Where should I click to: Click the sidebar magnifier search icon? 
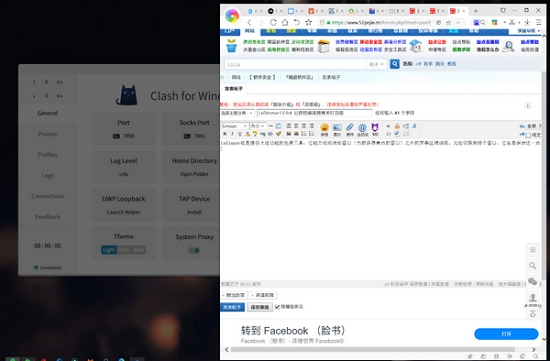point(532,266)
